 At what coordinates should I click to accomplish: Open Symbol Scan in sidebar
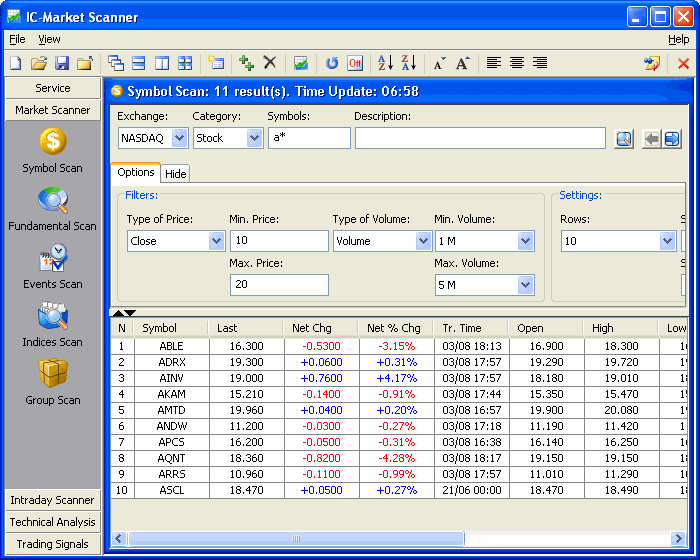coord(53,150)
